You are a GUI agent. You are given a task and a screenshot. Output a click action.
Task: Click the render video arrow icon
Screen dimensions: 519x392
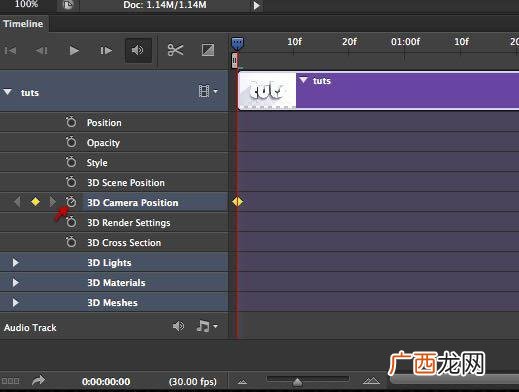pos(38,380)
